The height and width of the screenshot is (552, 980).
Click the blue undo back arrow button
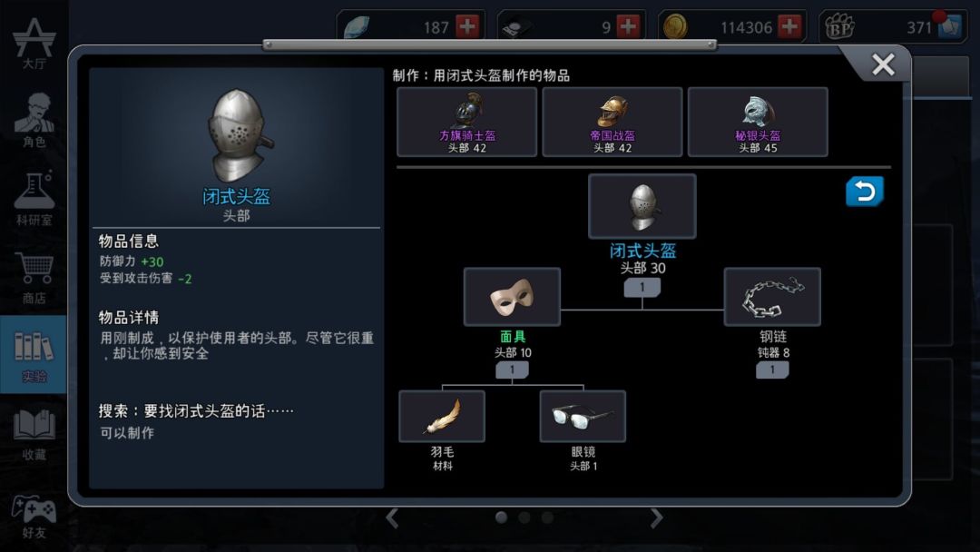(865, 192)
